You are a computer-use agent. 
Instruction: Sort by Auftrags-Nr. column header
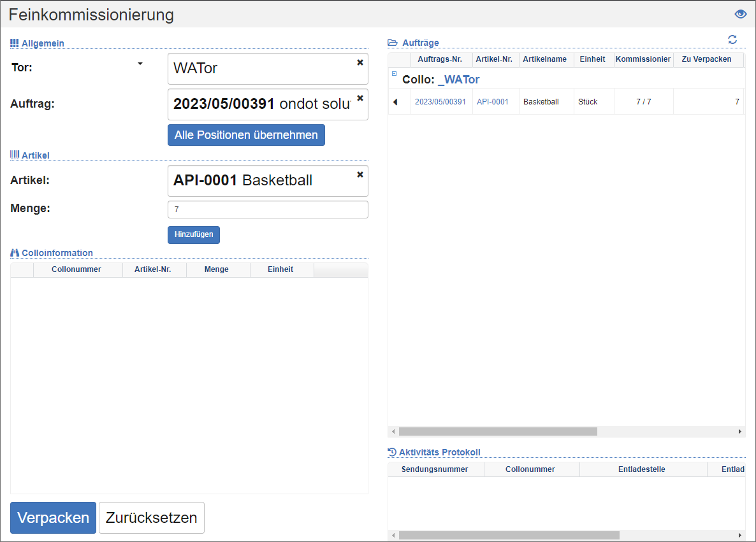(440, 59)
